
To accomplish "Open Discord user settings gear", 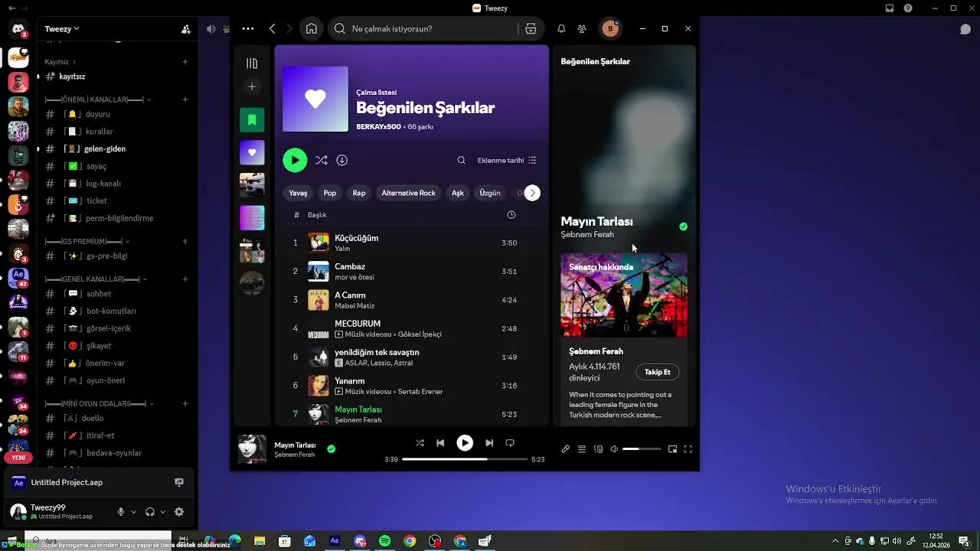I will [179, 512].
